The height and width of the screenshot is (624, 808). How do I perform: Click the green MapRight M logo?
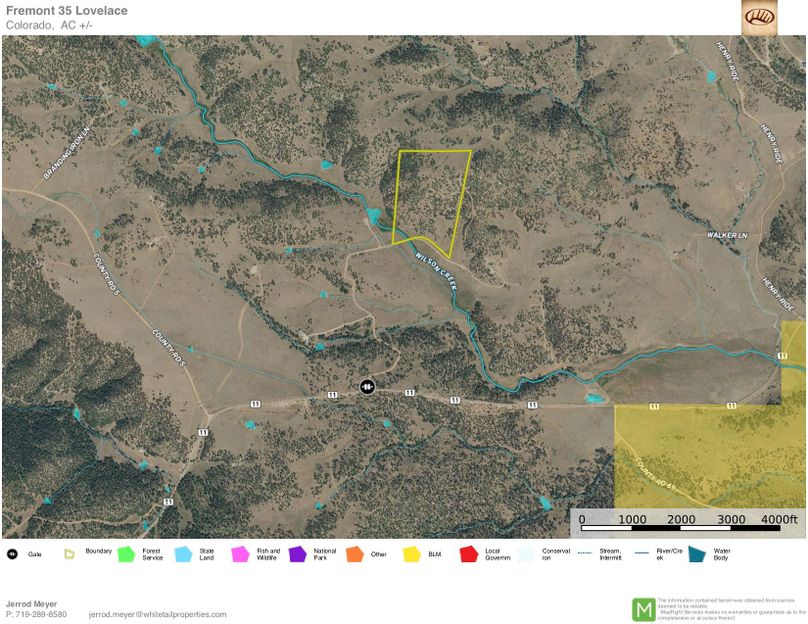(x=643, y=608)
